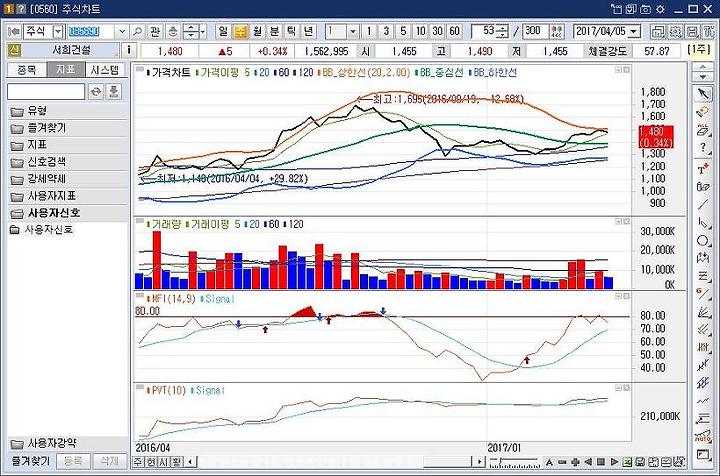
Task: Switch to the '종목' tab
Action: coord(27,70)
